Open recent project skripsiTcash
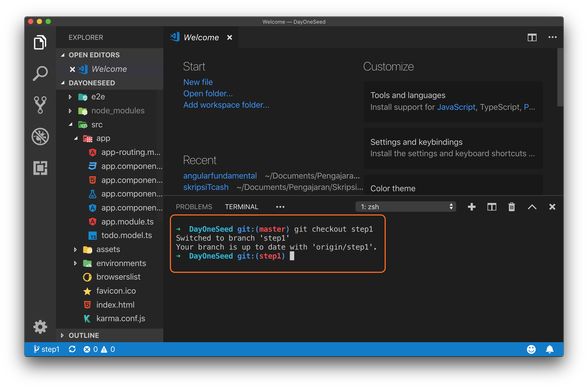Screen dimensions: 588x389 point(206,187)
